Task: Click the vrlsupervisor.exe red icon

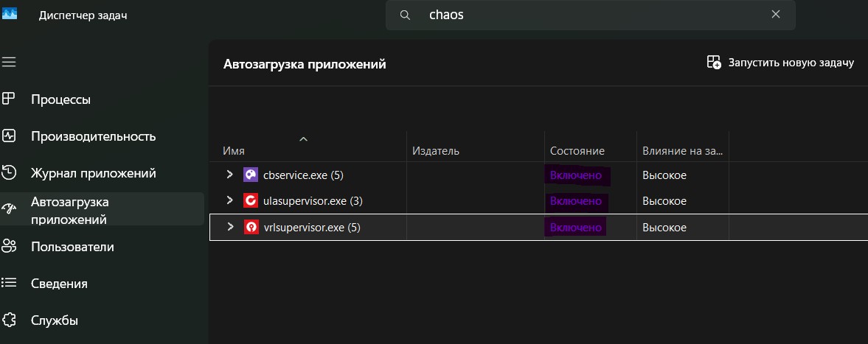Action: point(251,228)
